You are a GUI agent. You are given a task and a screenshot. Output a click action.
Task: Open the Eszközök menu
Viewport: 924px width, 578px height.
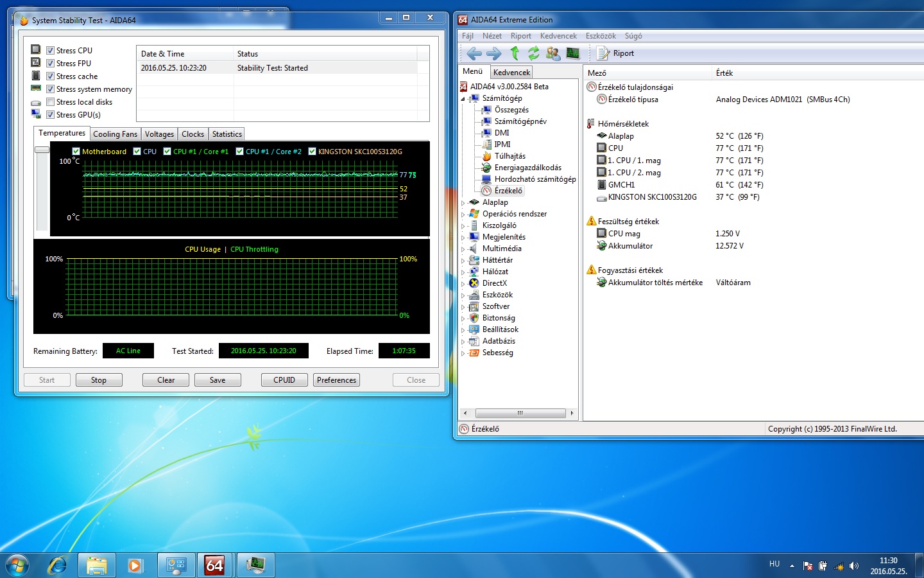(x=601, y=36)
